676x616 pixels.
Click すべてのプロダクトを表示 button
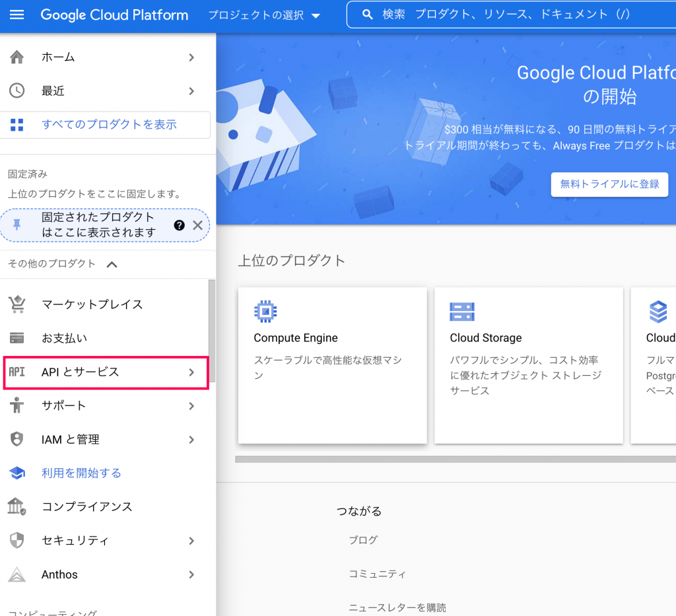tap(105, 125)
